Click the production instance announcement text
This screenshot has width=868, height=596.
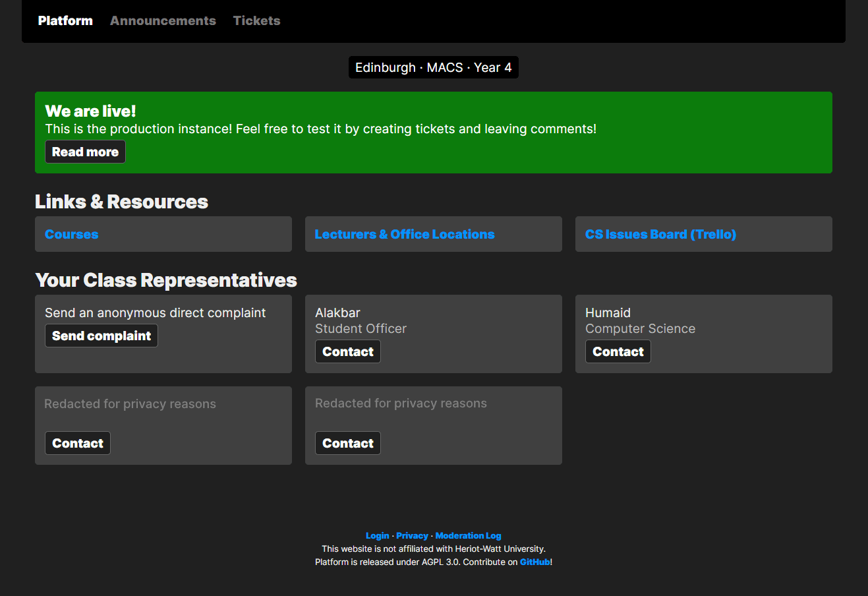coord(320,129)
